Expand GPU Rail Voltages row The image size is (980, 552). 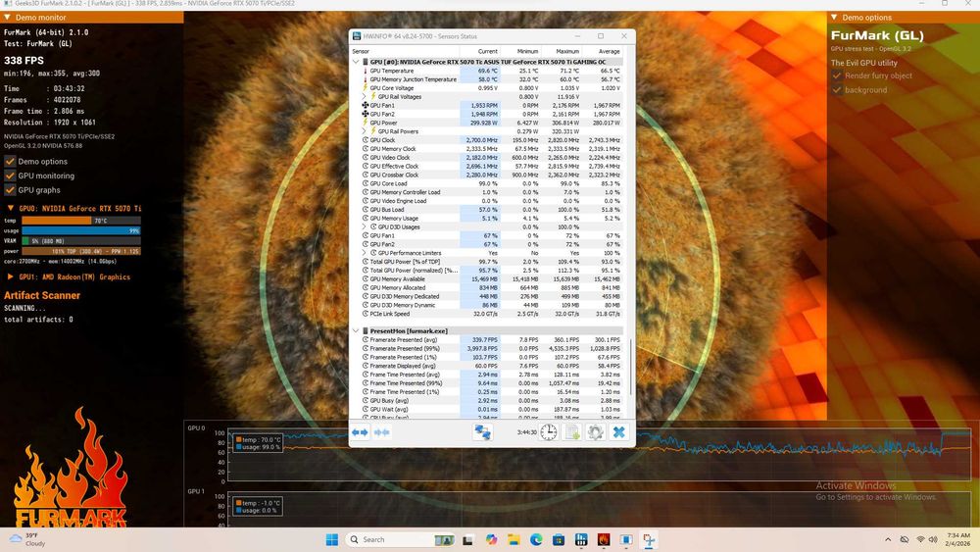tap(365, 97)
